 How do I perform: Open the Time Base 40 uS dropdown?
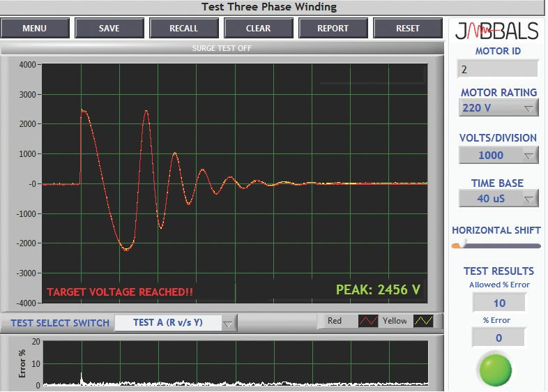pyautogui.click(x=498, y=198)
